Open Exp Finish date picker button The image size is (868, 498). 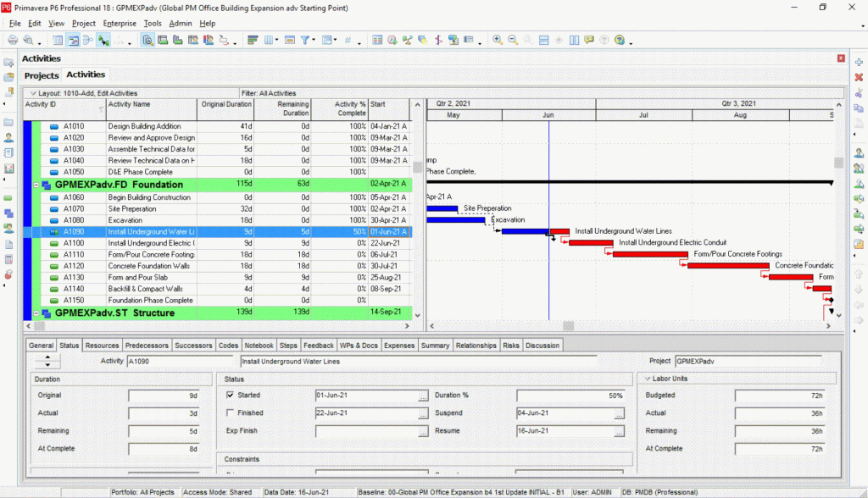(423, 431)
